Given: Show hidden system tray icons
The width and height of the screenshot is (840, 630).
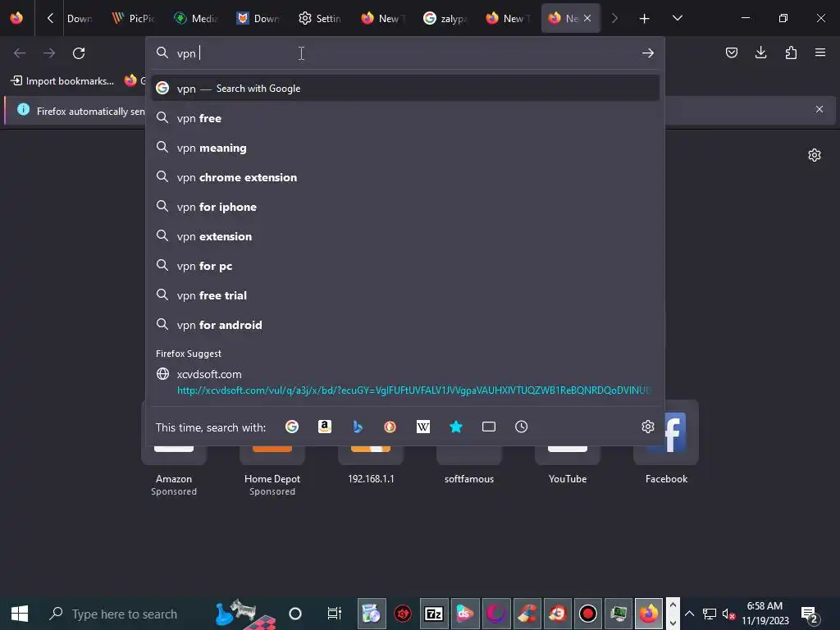Looking at the screenshot, I should (689, 614).
